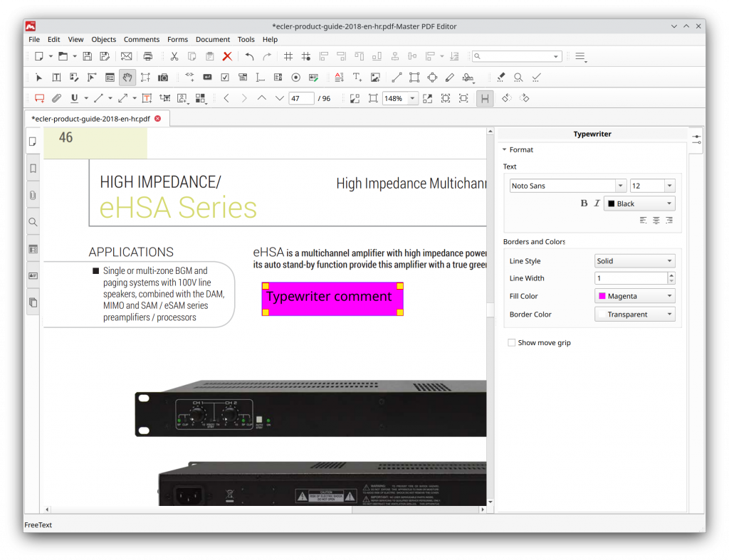
Task: Select the Attach File comment tool
Action: 56,97
